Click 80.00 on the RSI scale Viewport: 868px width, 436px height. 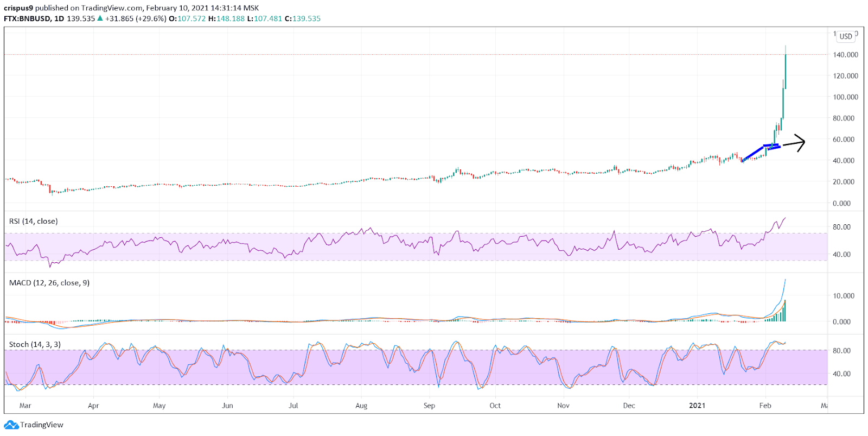pyautogui.click(x=842, y=227)
